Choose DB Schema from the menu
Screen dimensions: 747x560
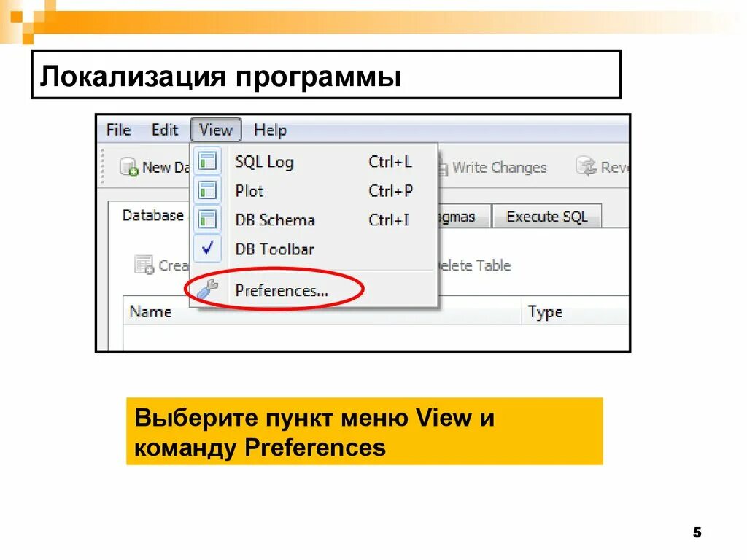(314, 220)
